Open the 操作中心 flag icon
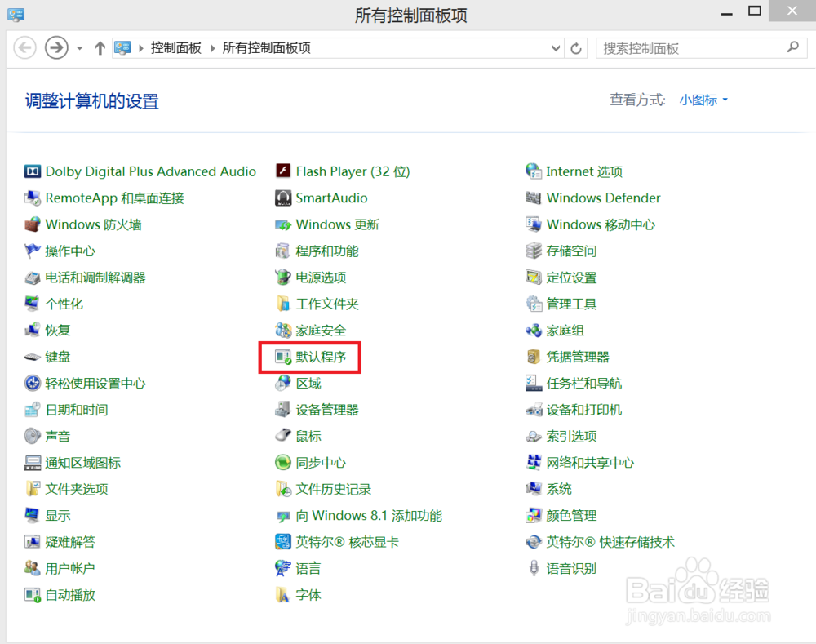Screen dimensions: 816x644 33,251
